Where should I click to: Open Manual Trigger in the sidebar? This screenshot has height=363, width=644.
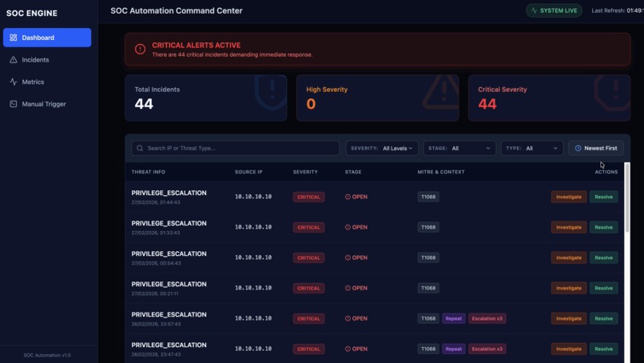coord(47,104)
